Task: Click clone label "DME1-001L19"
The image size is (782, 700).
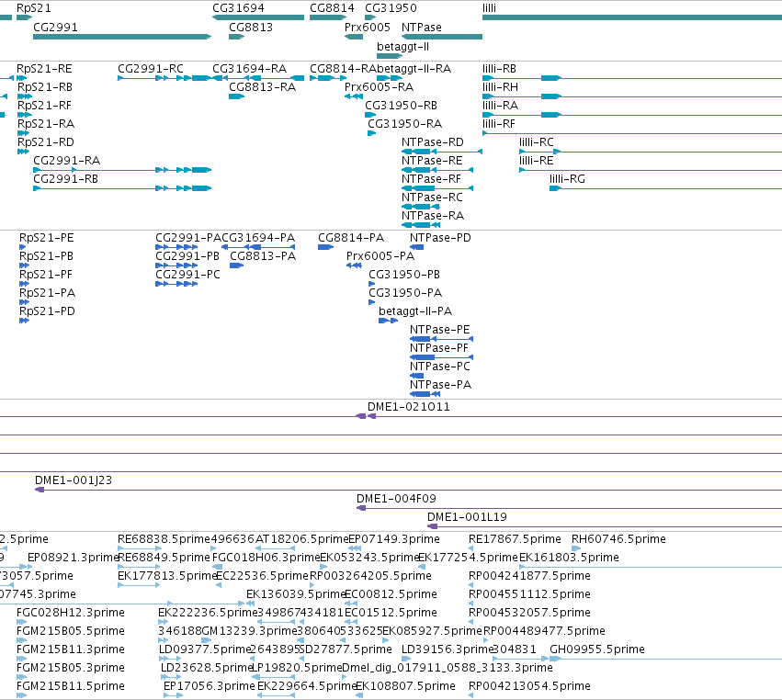Action: pos(468,517)
